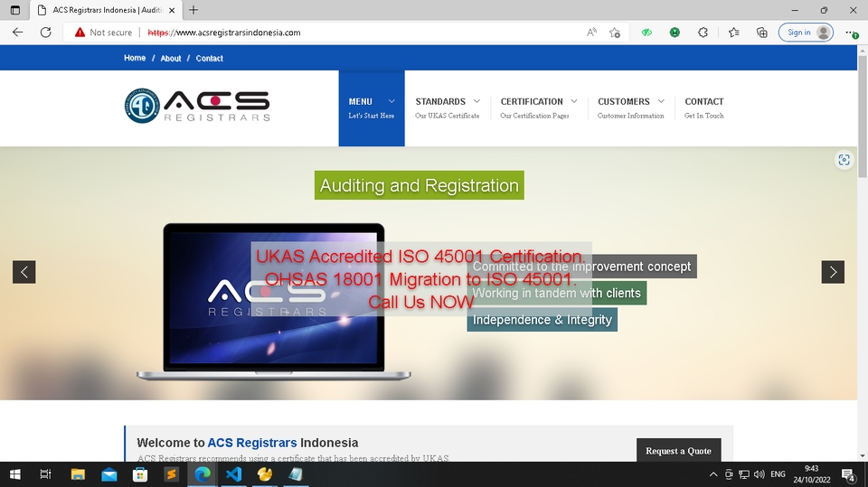Open the Mail app on taskbar
This screenshot has height=487, width=868.
click(x=109, y=474)
